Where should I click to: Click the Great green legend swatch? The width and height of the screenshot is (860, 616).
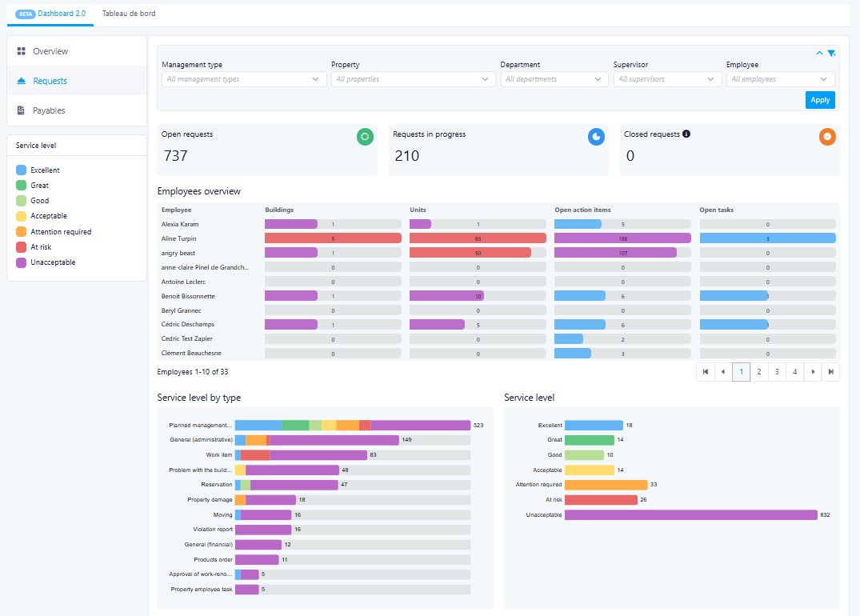(x=22, y=186)
